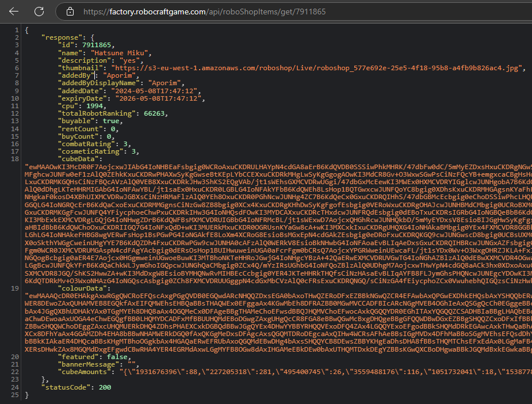The height and width of the screenshot is (404, 532).
Task: Open site info via the lock icon
Action: pyautogui.click(x=70, y=12)
